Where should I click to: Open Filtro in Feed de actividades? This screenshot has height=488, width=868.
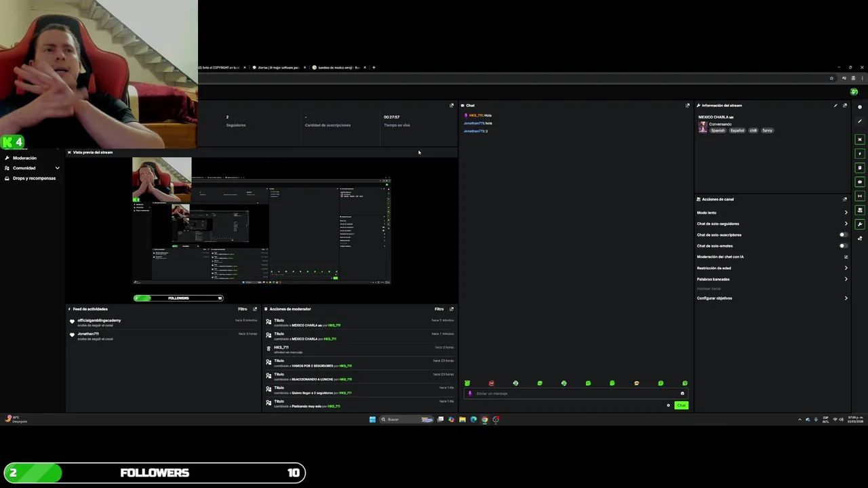click(243, 309)
